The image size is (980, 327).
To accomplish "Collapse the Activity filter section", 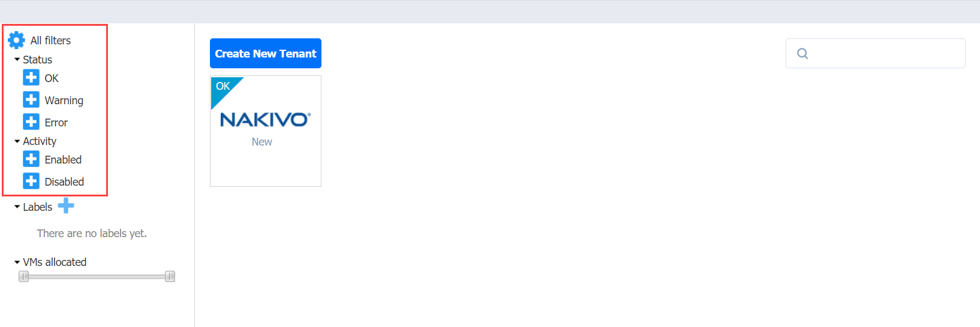I will point(17,141).
